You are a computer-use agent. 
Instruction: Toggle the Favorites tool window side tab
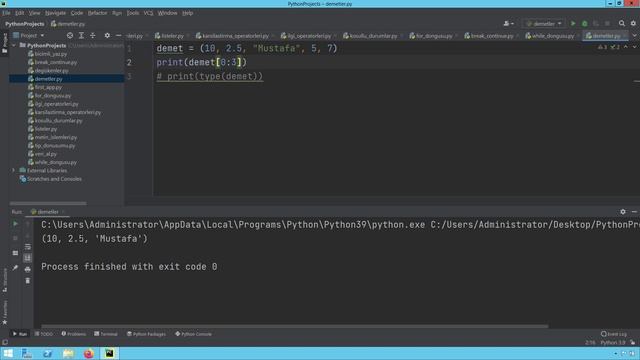pyautogui.click(x=4, y=312)
